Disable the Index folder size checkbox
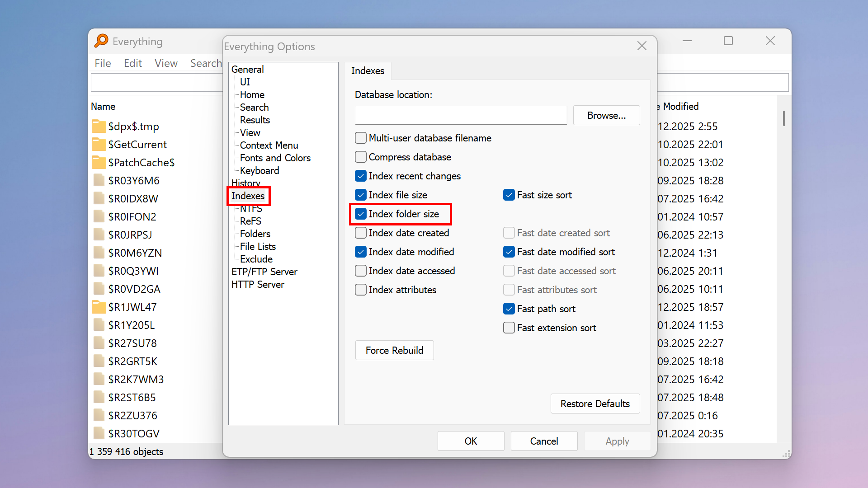 point(361,214)
